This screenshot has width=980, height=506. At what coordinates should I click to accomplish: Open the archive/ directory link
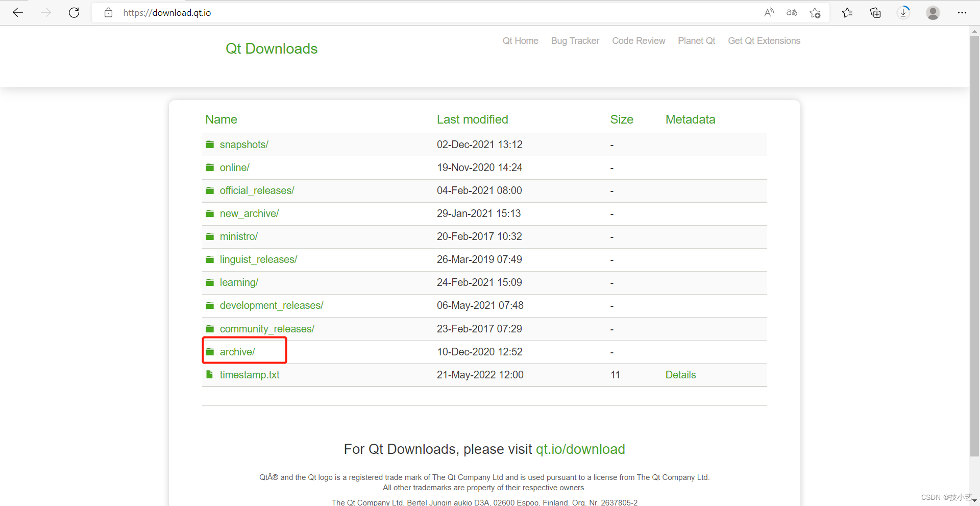click(x=237, y=352)
